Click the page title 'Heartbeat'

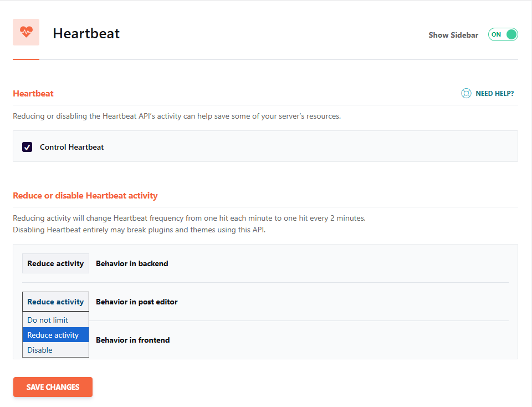coord(86,33)
